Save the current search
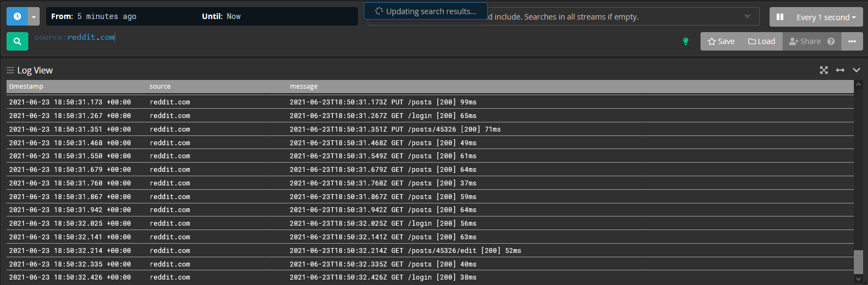Image resolution: width=868 pixels, height=285 pixels. [x=721, y=41]
